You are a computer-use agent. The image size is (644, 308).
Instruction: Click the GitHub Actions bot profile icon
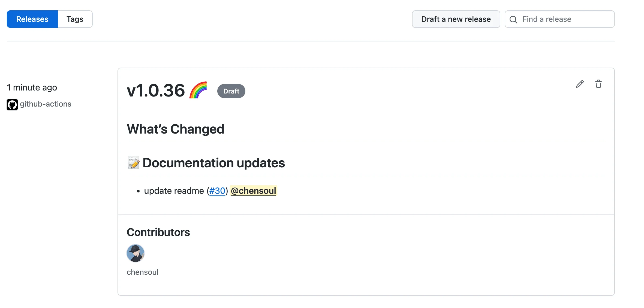[12, 104]
